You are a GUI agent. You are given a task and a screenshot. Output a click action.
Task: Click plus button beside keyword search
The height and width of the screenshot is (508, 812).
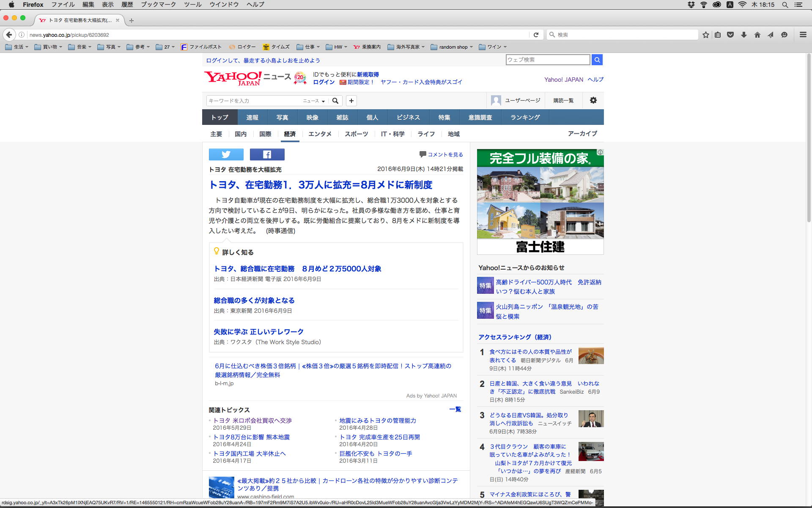[351, 101]
